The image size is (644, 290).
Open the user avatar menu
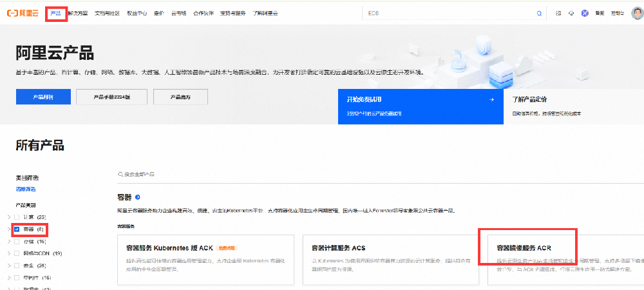(x=638, y=13)
